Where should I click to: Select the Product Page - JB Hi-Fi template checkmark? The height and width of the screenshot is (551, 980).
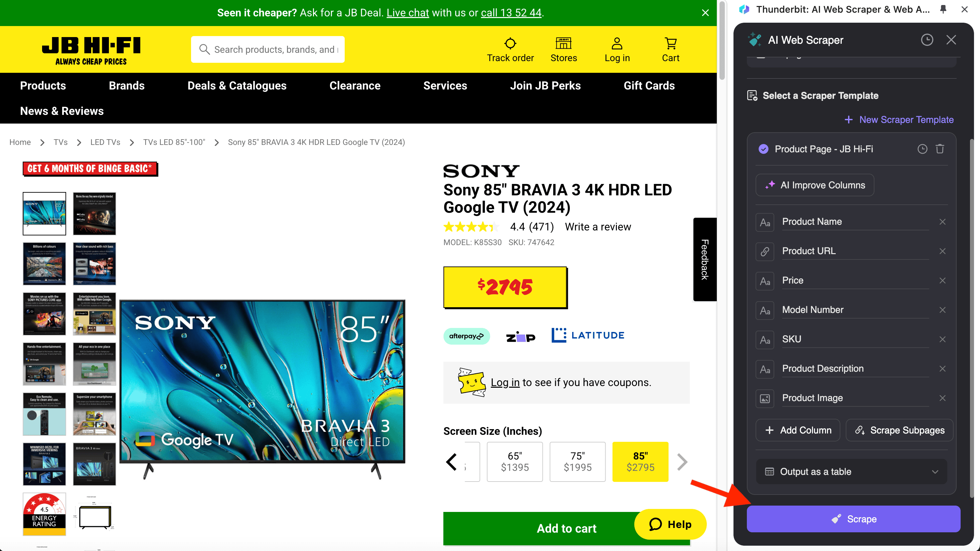click(x=763, y=149)
